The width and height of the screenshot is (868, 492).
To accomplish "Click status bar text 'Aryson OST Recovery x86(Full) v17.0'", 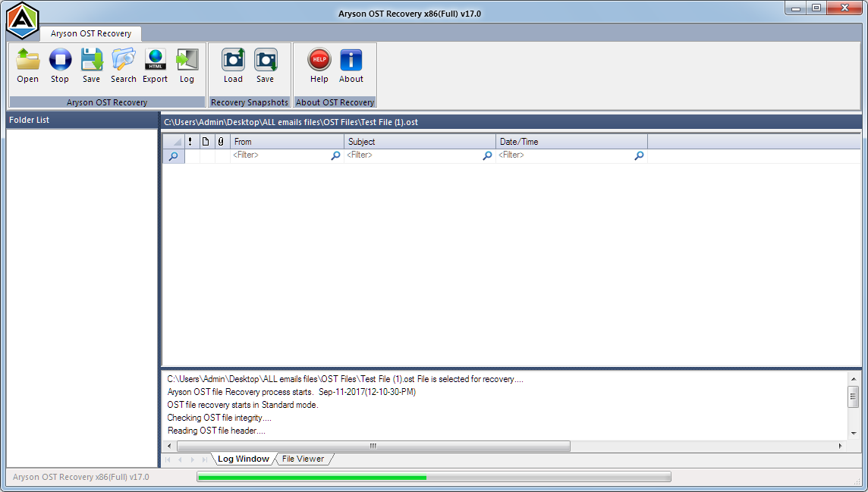I will (81, 477).
